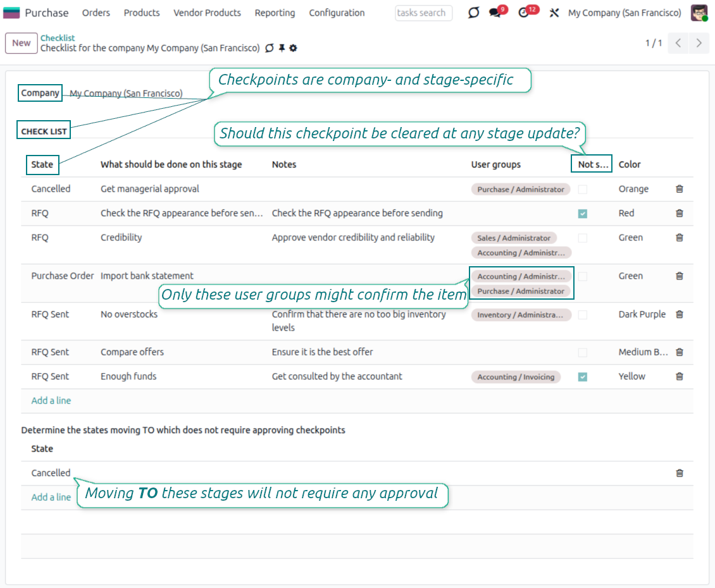Viewport: 715px width, 588px height.
Task: Enable 'Not s...' checkbox for the Credibility line
Action: [x=582, y=237]
